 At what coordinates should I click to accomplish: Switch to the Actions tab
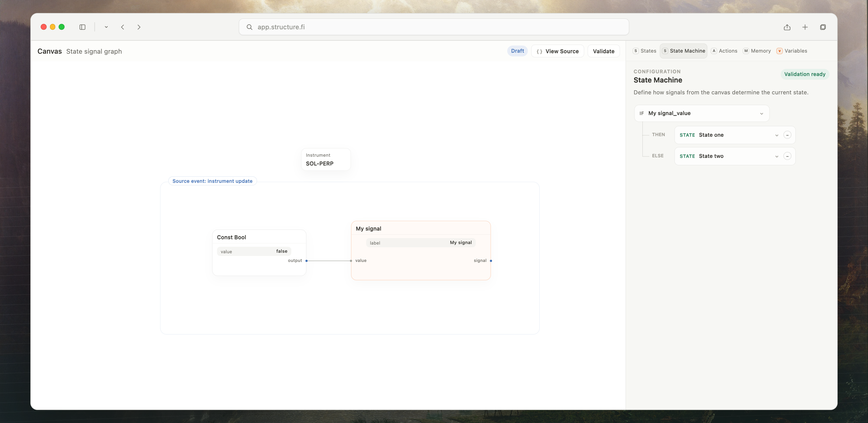click(x=724, y=51)
